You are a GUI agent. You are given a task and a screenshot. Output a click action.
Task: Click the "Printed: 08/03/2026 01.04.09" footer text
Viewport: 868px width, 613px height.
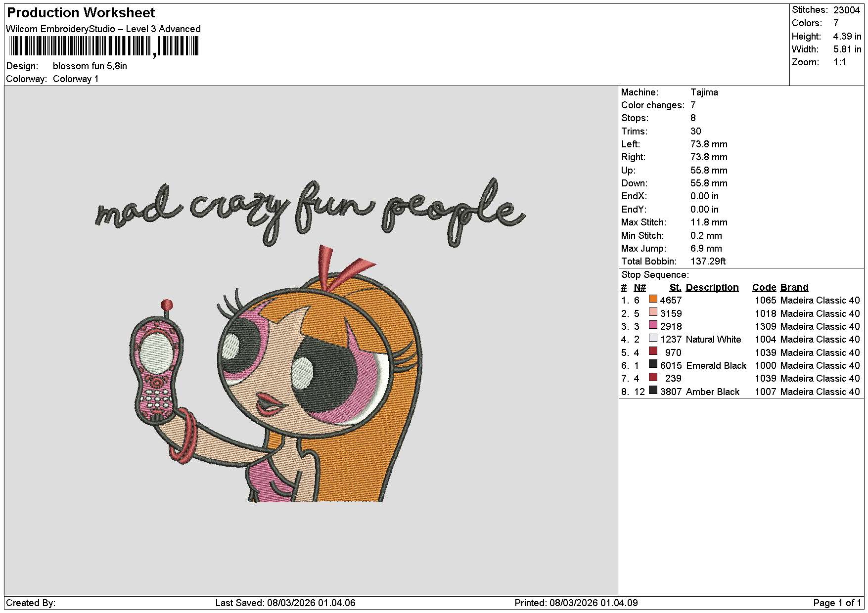click(576, 603)
